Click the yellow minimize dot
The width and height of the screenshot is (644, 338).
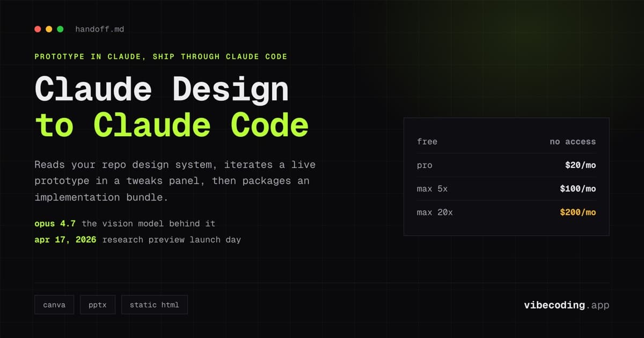pos(49,29)
